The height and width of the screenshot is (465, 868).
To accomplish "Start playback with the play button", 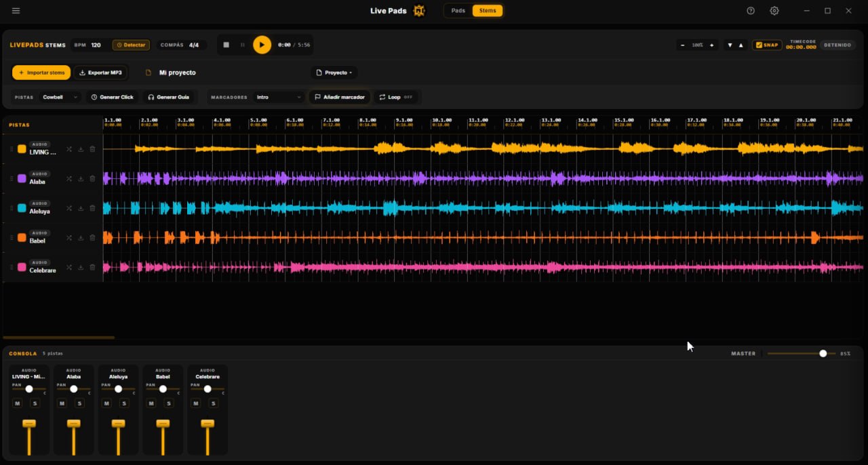I will 262,45.
